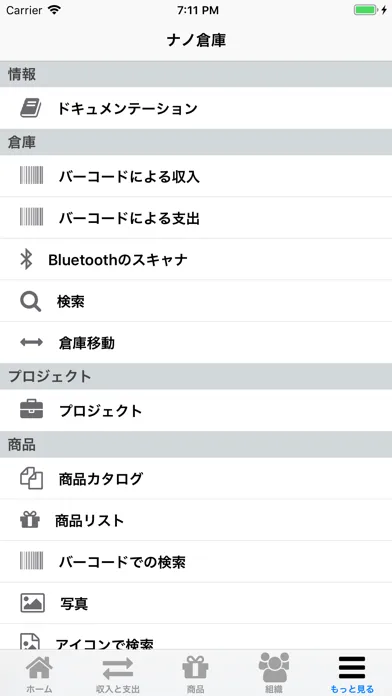This screenshot has width=392, height=696.
Task: Tap the barcode icon for バーコードによる支出
Action: click(x=32, y=218)
